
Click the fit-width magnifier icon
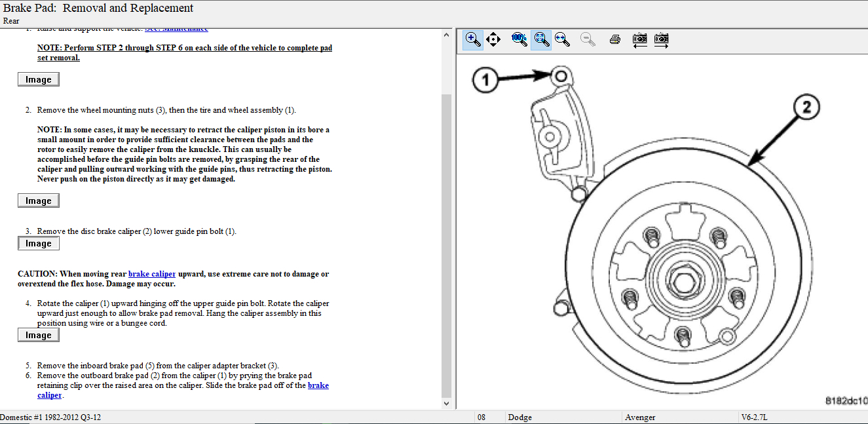click(562, 39)
